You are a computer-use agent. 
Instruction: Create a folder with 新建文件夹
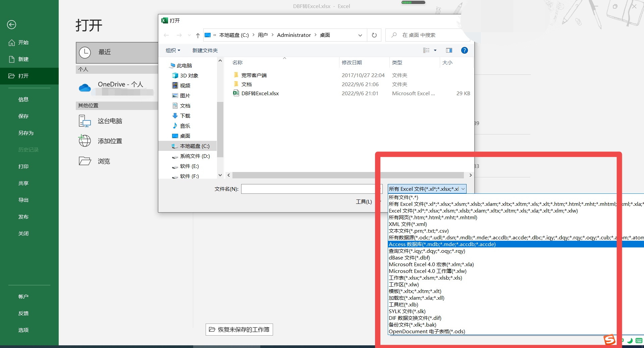click(205, 50)
